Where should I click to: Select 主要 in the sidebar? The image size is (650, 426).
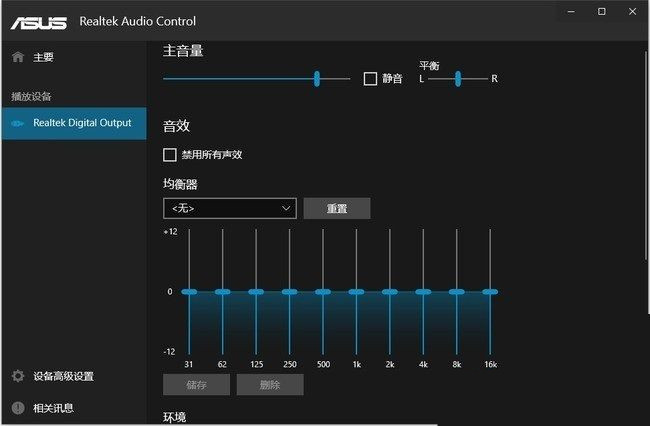(44, 57)
